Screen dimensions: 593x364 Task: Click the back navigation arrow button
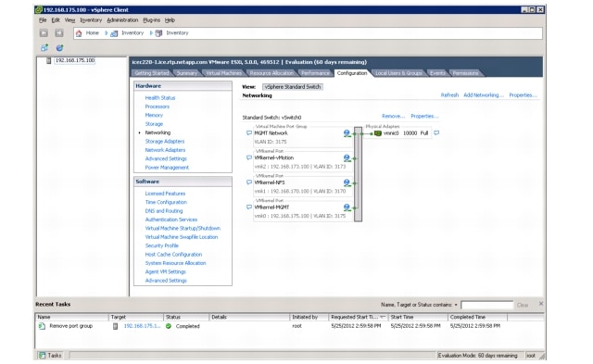pos(44,33)
